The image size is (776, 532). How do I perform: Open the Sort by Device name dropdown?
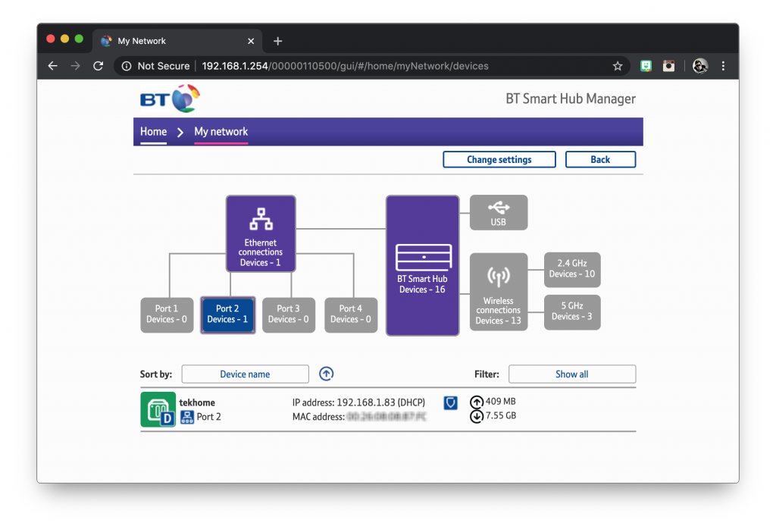click(x=245, y=374)
